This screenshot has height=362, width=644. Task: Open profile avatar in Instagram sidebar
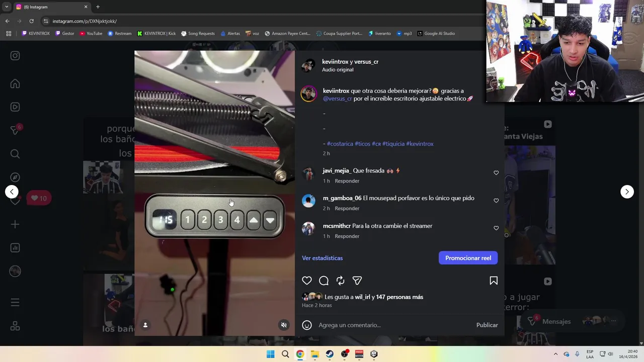coord(15,271)
